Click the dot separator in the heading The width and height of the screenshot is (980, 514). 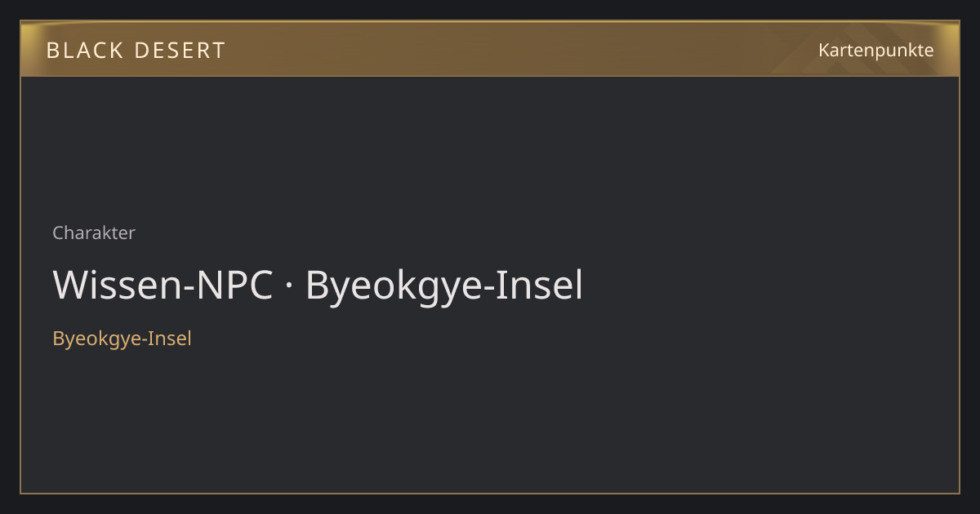coord(289,287)
